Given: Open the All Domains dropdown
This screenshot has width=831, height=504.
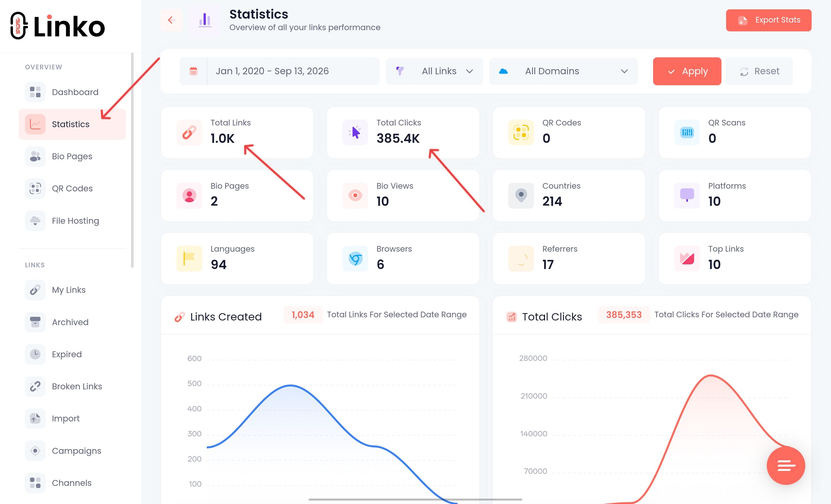Looking at the screenshot, I should coord(564,71).
